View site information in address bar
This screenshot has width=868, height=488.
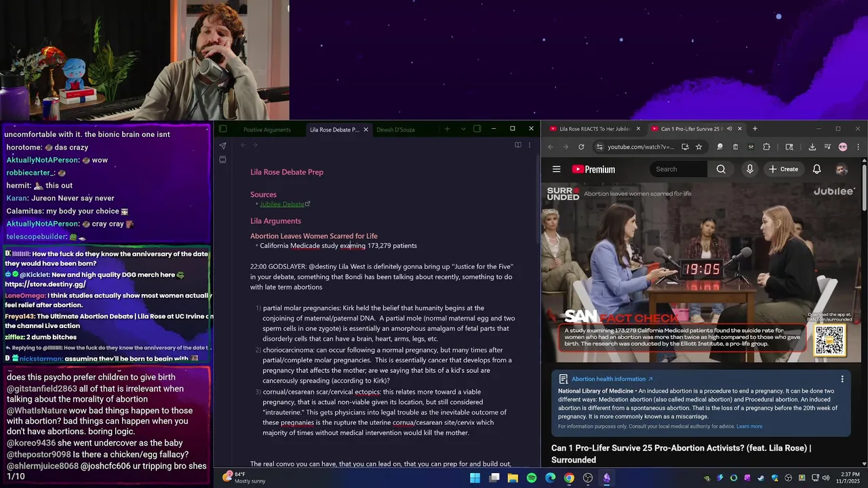tap(599, 146)
